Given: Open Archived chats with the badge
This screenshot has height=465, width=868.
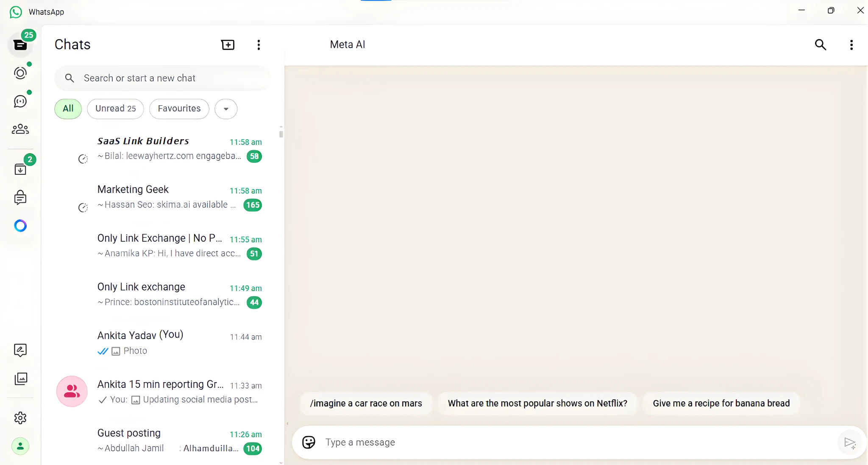Looking at the screenshot, I should tap(21, 169).
